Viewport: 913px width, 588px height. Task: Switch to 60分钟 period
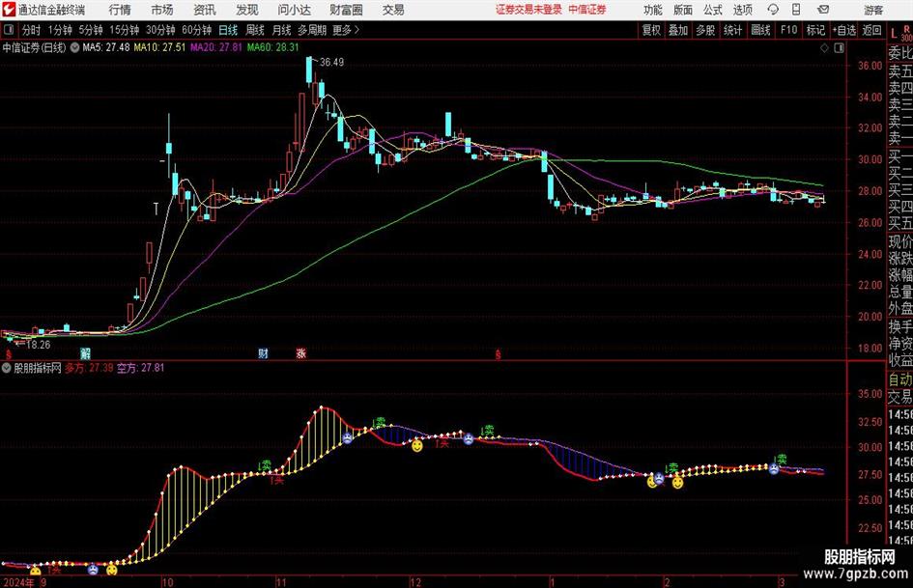[x=196, y=30]
